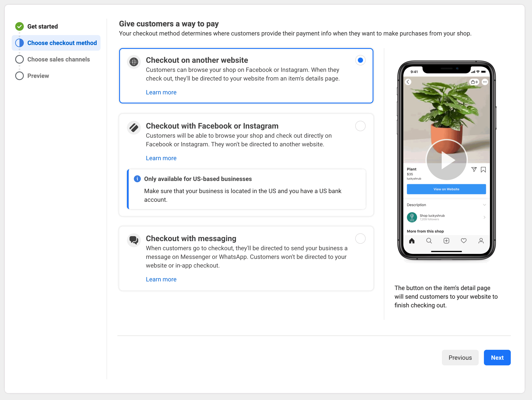Click the Choose sales channels step
The height and width of the screenshot is (400, 532).
pos(58,59)
